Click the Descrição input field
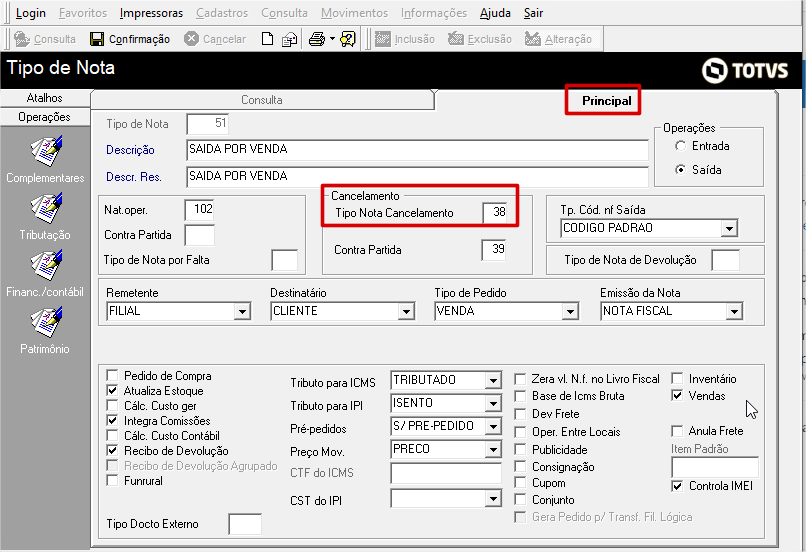 pyautogui.click(x=417, y=150)
